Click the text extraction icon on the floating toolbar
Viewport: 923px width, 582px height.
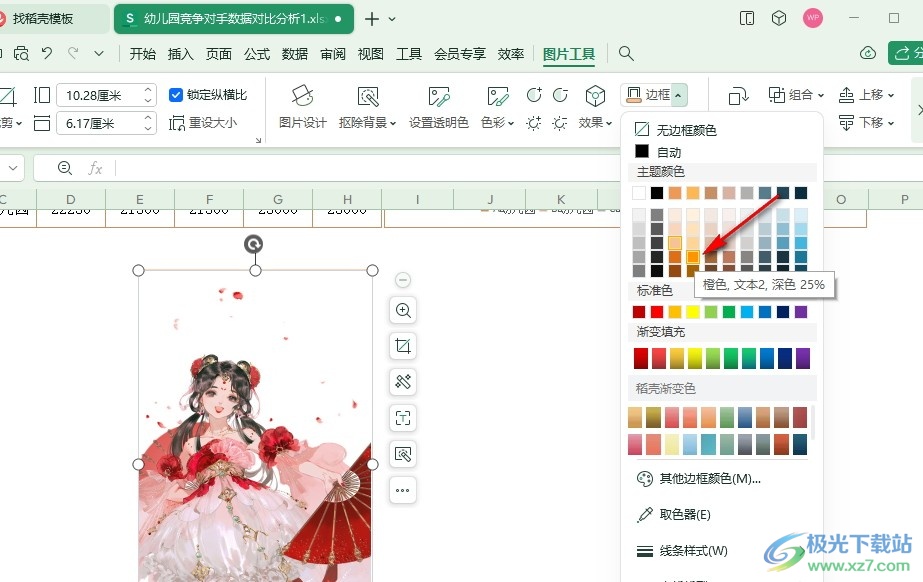tap(403, 418)
